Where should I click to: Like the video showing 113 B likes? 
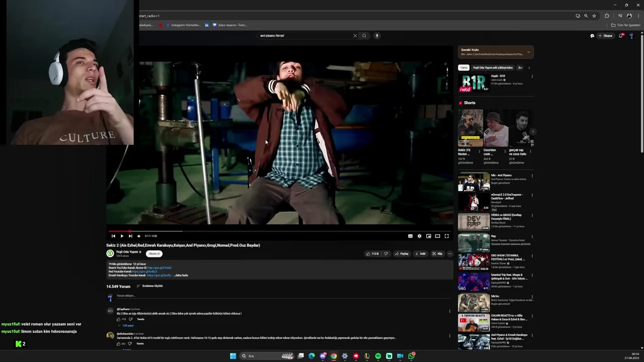[372, 254]
